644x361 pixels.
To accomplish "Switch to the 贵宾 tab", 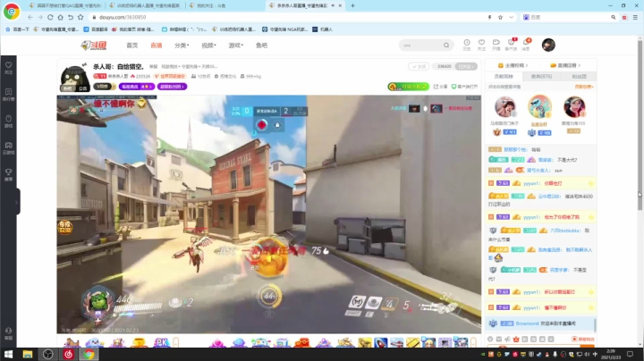I will [541, 76].
